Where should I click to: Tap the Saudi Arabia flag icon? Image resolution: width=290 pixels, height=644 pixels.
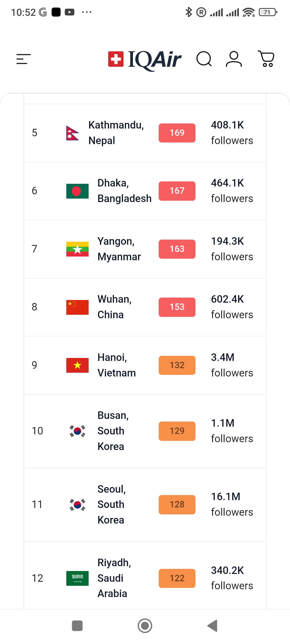click(77, 578)
